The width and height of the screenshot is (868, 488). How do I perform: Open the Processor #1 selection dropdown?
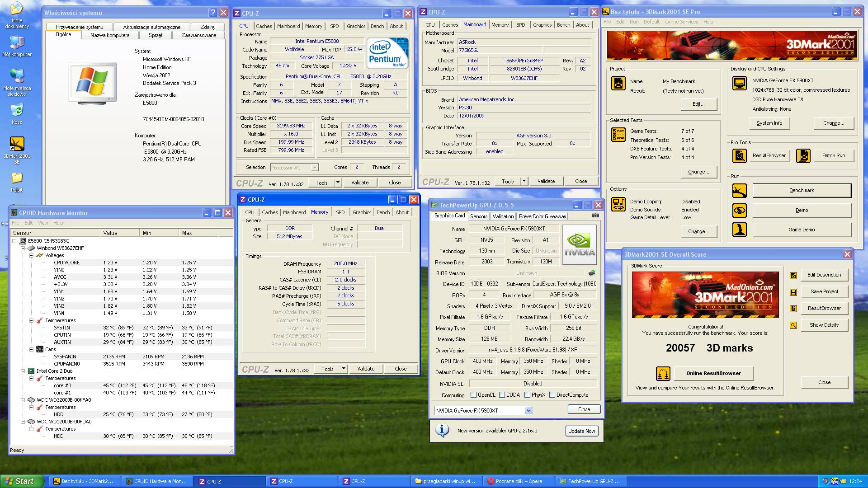coord(315,168)
